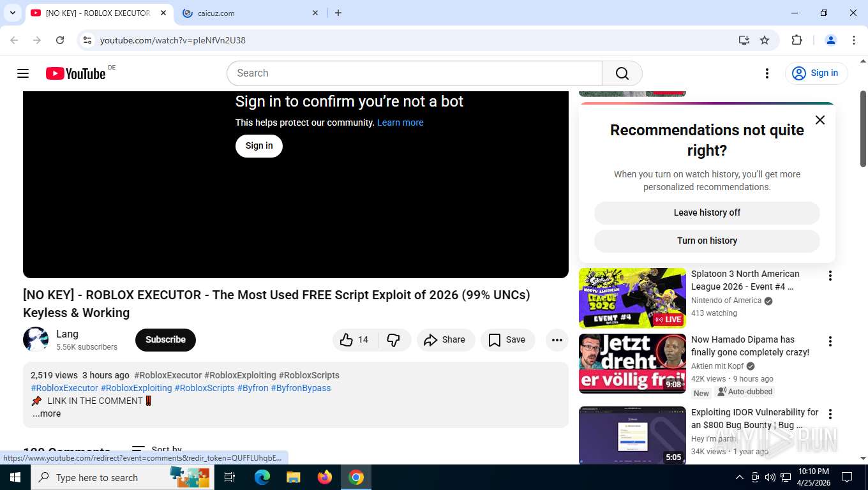
Task: Close the recommendations popup
Action: (820, 120)
